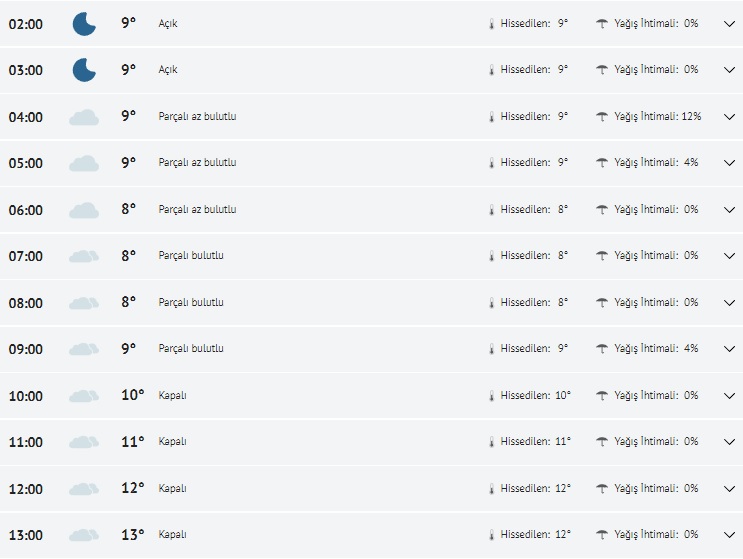Click the thermometer icon in 09:00 row

click(x=491, y=349)
